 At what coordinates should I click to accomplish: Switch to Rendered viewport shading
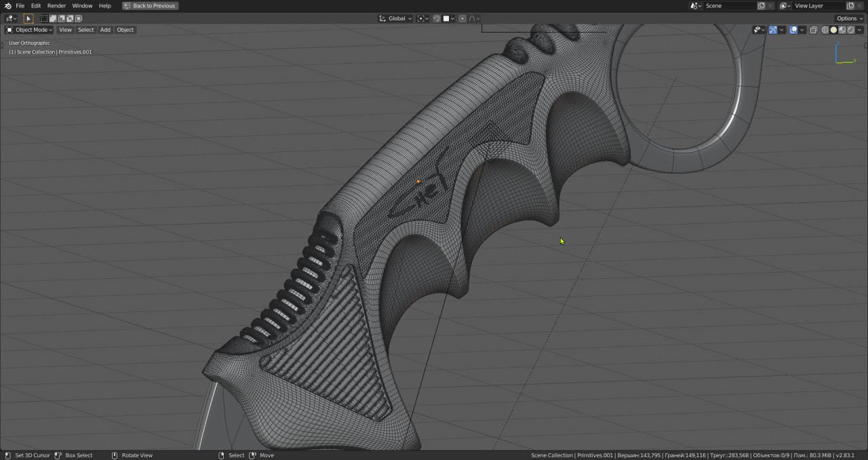[850, 30]
